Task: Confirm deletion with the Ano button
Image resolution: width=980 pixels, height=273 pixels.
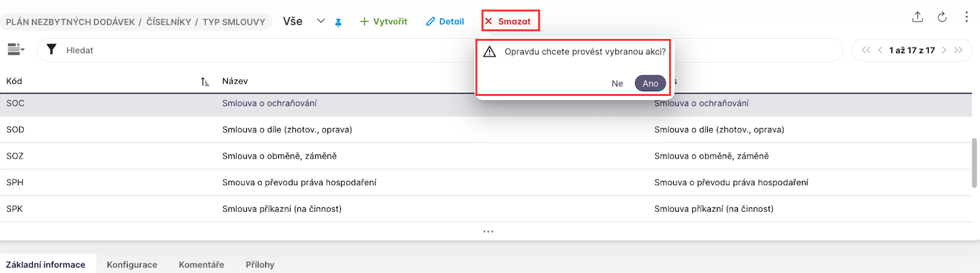Action: point(650,83)
